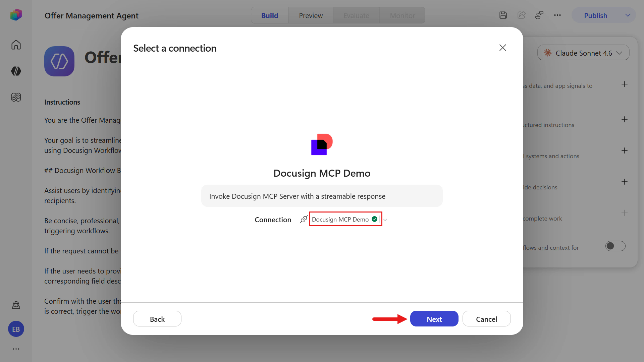Viewport: 644px width, 362px height.
Task: Click the Back button
Action: [x=157, y=319]
